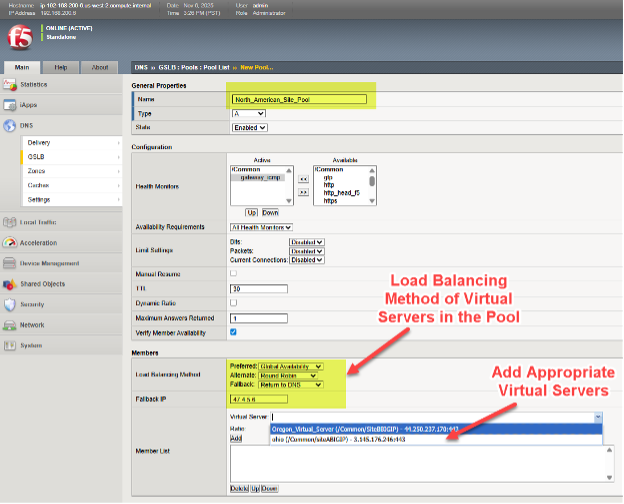This screenshot has height=504, width=624.
Task: Open the Preferred load balancing dropdown
Action: pos(290,366)
